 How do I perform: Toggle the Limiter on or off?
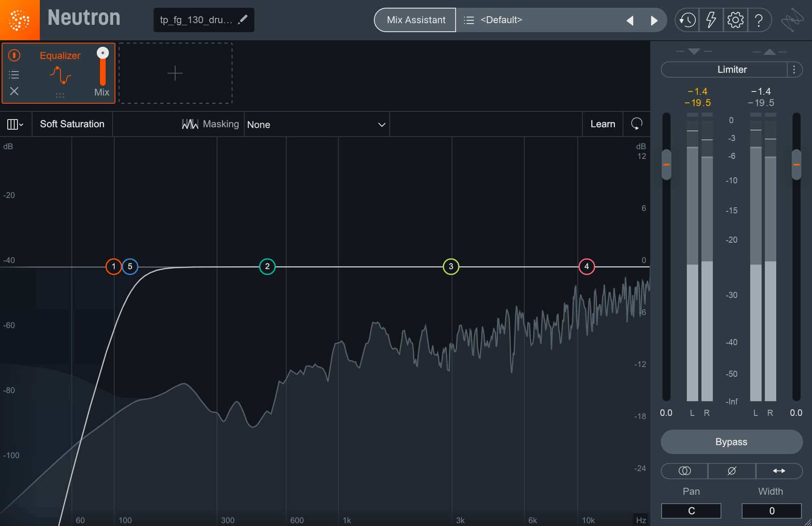pos(724,70)
